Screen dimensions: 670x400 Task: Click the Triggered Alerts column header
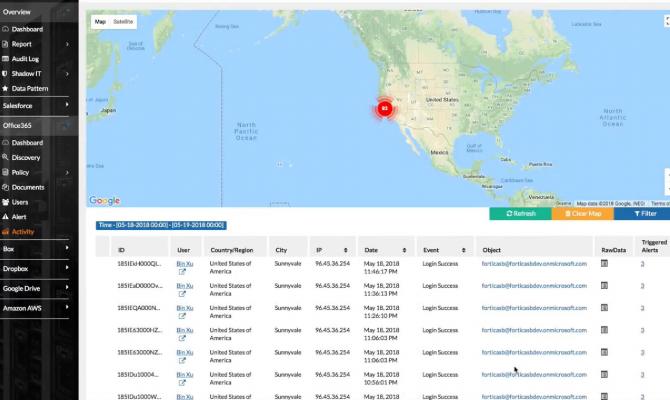tap(654, 246)
